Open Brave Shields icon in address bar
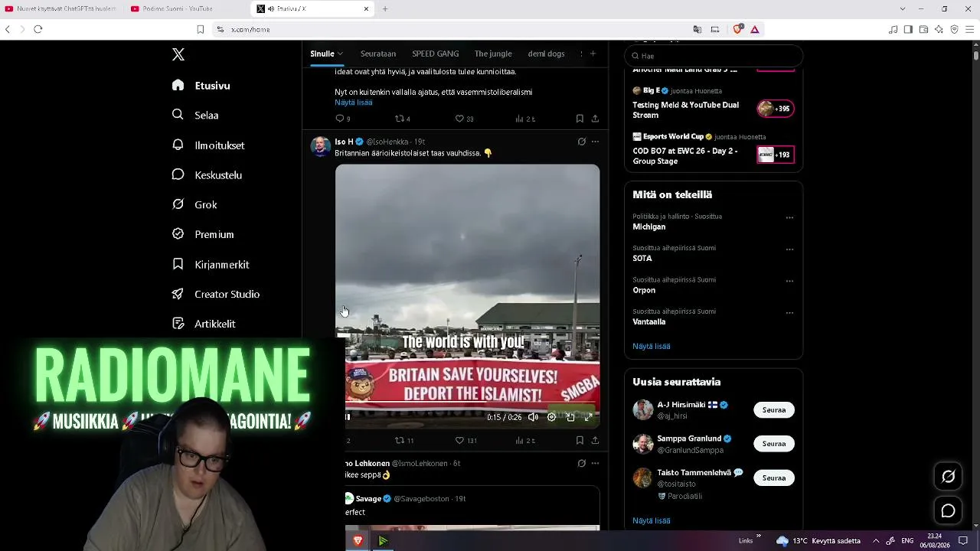This screenshot has height=551, width=980. tap(738, 29)
